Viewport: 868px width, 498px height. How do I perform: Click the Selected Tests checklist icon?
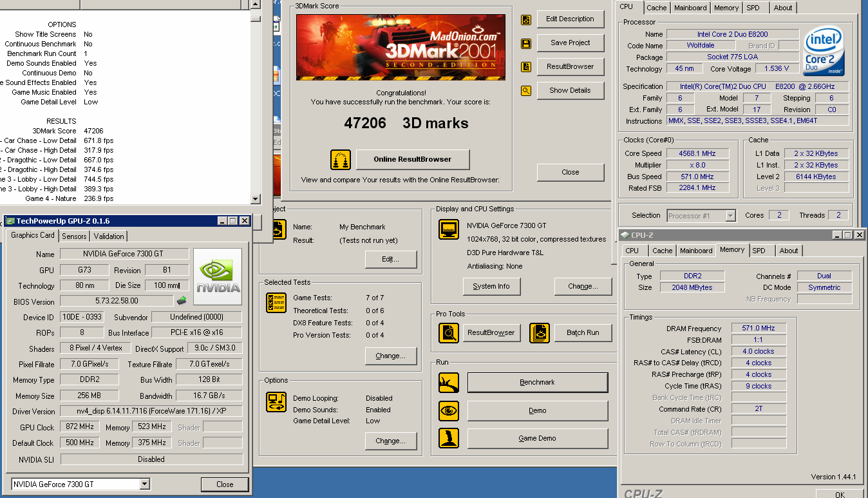pos(276,303)
